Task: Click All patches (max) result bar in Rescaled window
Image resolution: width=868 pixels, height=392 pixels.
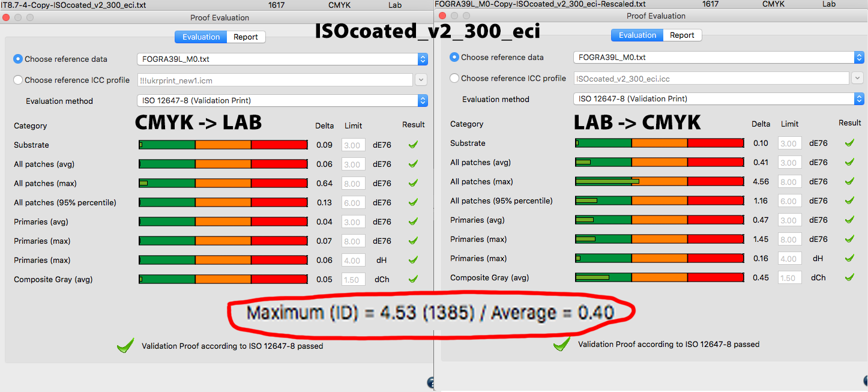Action: pos(660,181)
